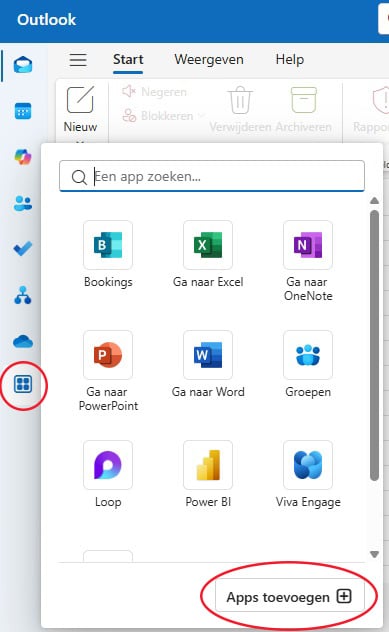
Task: Open the Mail icon in sidebar
Action: coord(23,65)
